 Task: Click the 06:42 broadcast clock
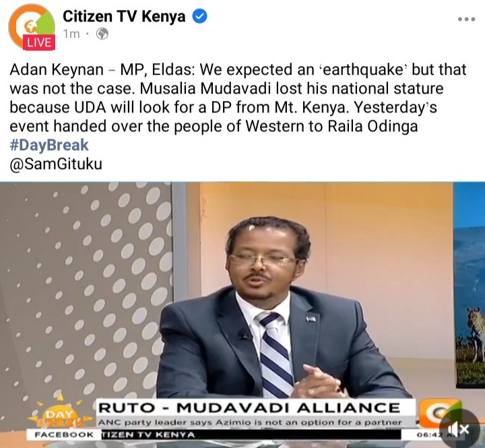pyautogui.click(x=429, y=435)
